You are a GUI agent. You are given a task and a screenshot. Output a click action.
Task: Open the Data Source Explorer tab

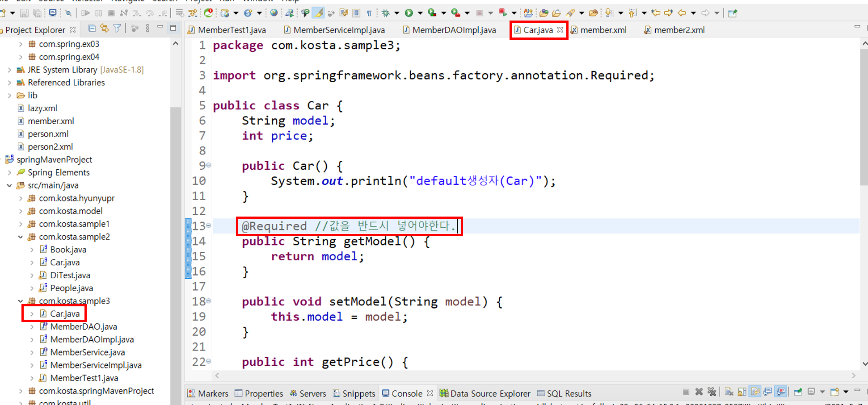pos(485,393)
